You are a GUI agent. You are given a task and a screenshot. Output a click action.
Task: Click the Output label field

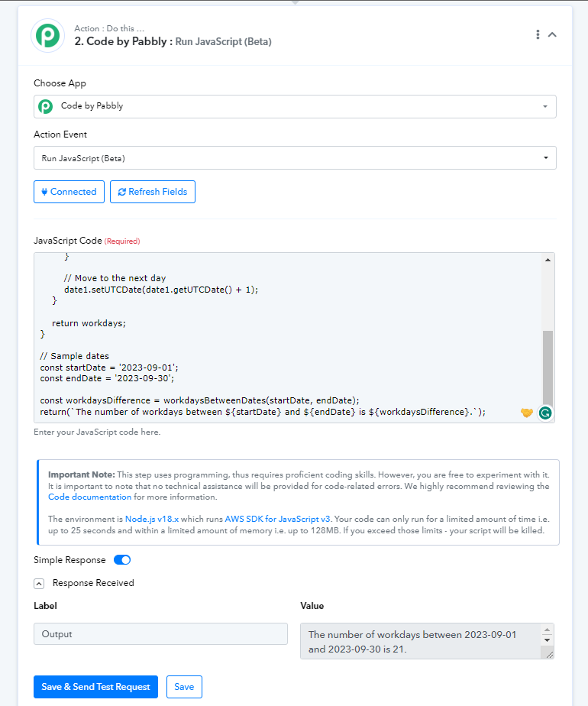(160, 634)
